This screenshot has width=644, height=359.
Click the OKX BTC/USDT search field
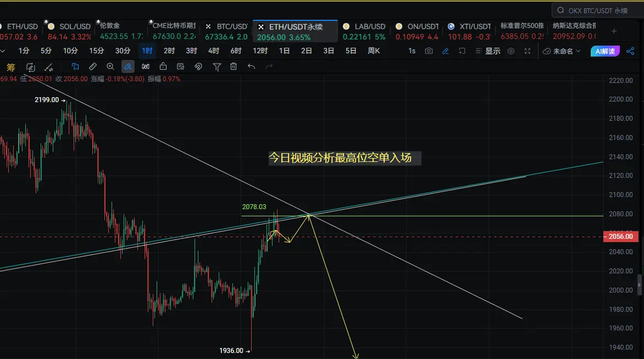(598, 10)
